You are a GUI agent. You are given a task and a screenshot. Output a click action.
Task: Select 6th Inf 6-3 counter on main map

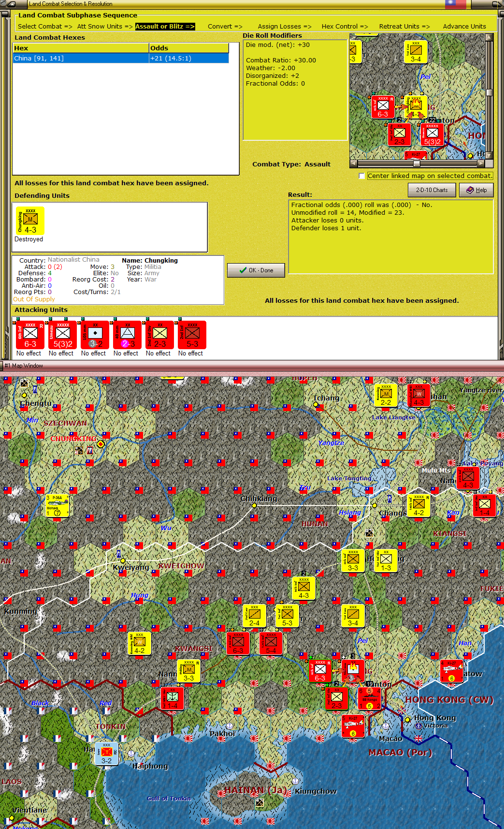pyautogui.click(x=320, y=671)
